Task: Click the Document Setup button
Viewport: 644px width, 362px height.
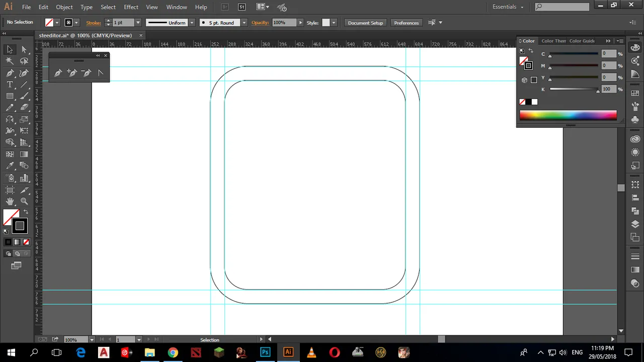Action: coord(365,23)
